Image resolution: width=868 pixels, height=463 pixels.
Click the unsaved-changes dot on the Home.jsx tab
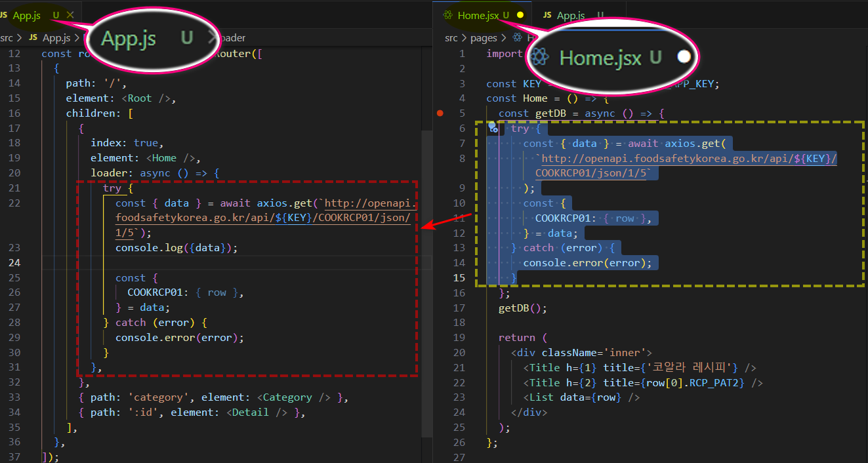[x=520, y=14]
